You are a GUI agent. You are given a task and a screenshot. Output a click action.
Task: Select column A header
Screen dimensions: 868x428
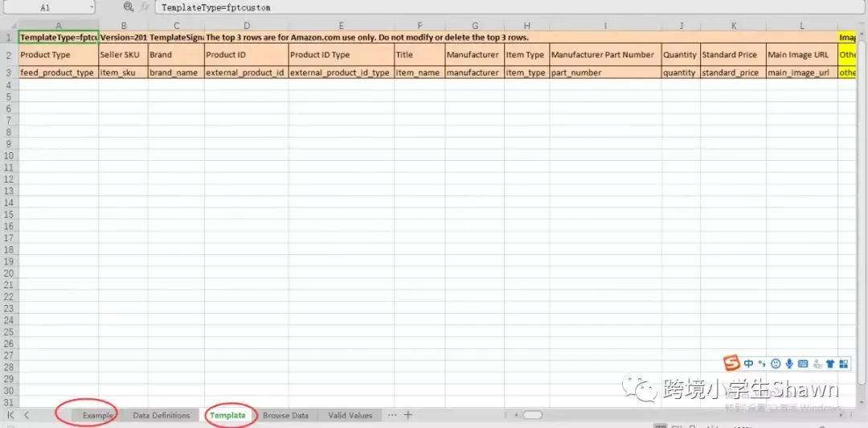coord(59,26)
